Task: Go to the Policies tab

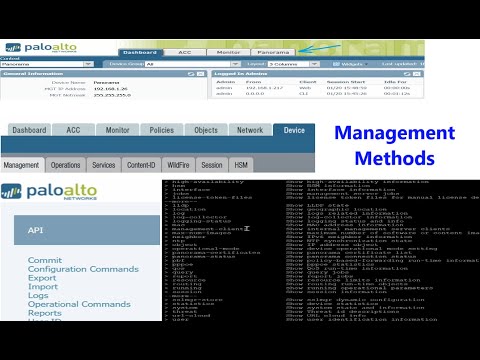Action: pos(162,130)
